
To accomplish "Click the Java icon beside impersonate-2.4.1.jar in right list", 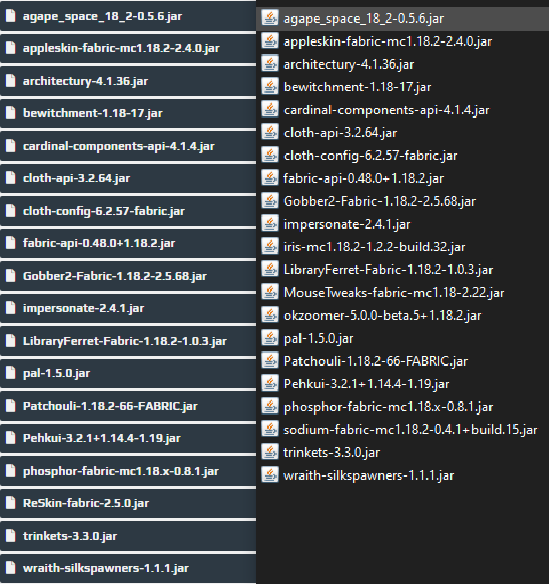I will (270, 224).
